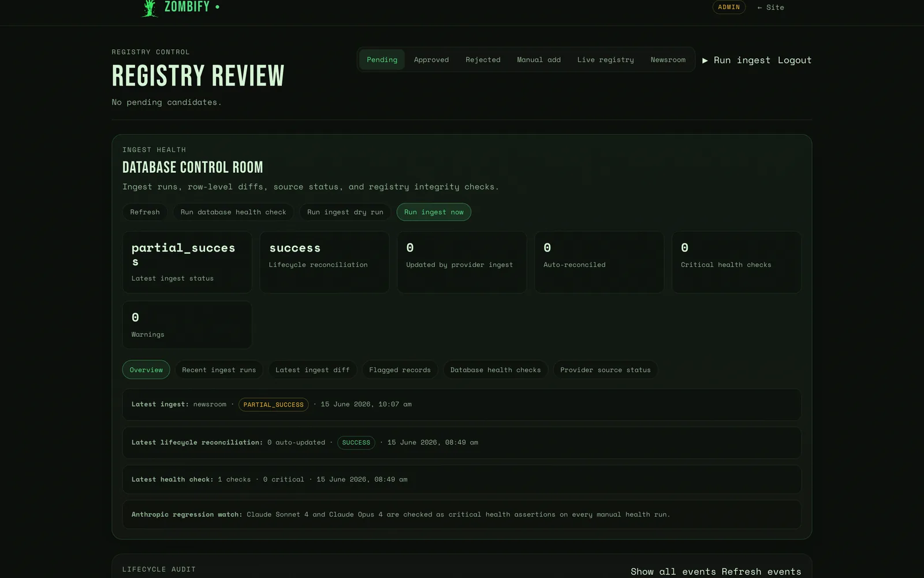
Task: Click the ADMIN badge
Action: (x=729, y=7)
